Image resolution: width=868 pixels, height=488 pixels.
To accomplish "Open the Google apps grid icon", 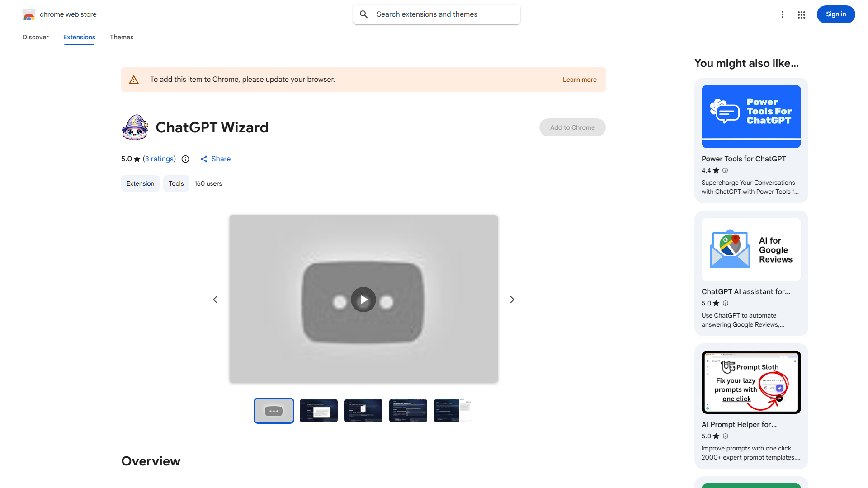I will (802, 14).
